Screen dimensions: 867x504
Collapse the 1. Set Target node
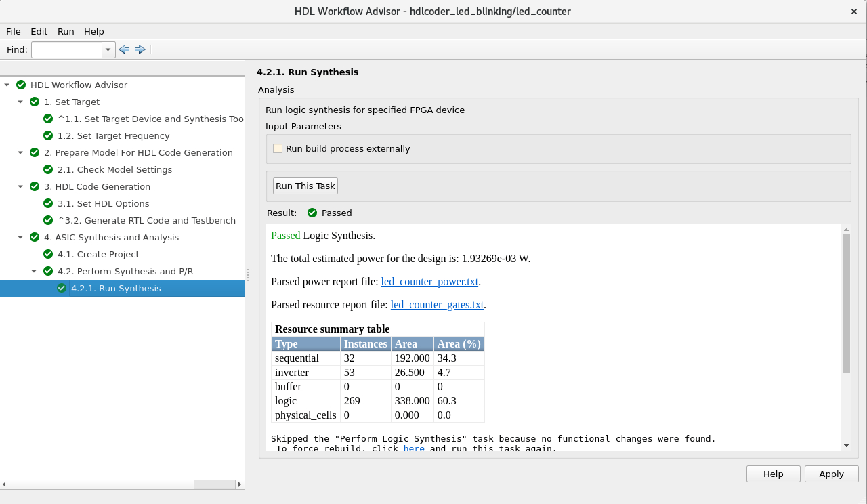pos(20,102)
